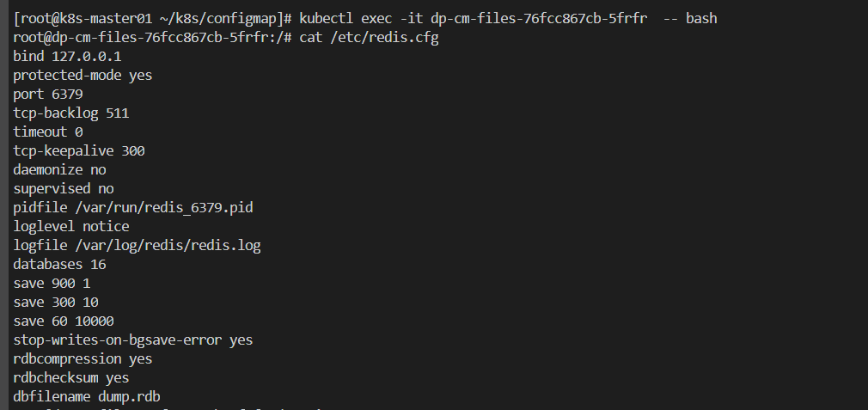
Task: Click the rdbcompression yes line
Action: pyautogui.click(x=83, y=358)
